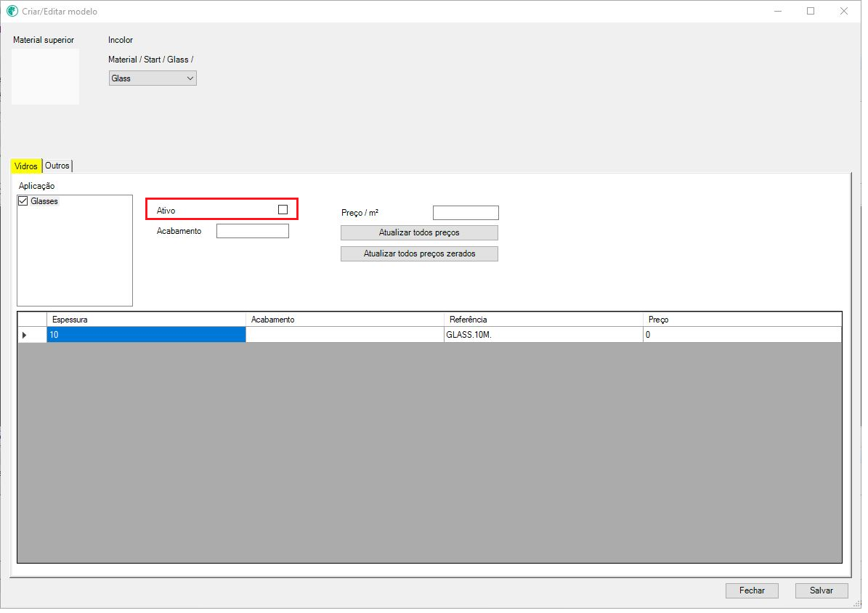Open the Glass dropdown list
The image size is (868, 613).
[153, 79]
